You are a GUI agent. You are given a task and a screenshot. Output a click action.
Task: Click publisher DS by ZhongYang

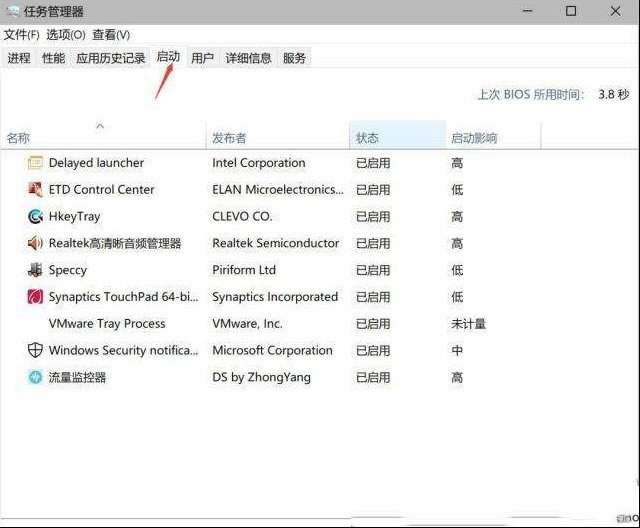[x=261, y=377]
